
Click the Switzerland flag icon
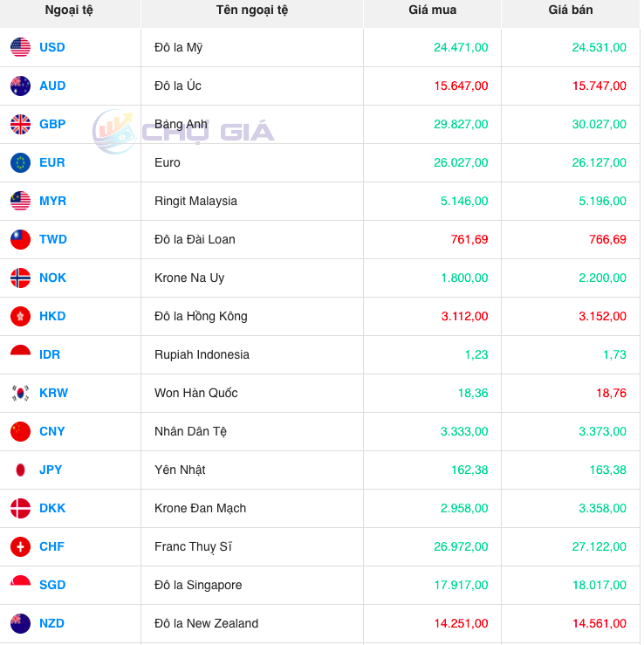(20, 546)
